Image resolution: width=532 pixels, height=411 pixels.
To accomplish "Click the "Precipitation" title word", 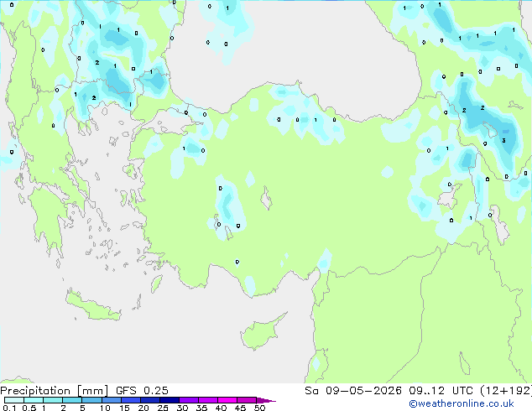I will click(x=35, y=391).
